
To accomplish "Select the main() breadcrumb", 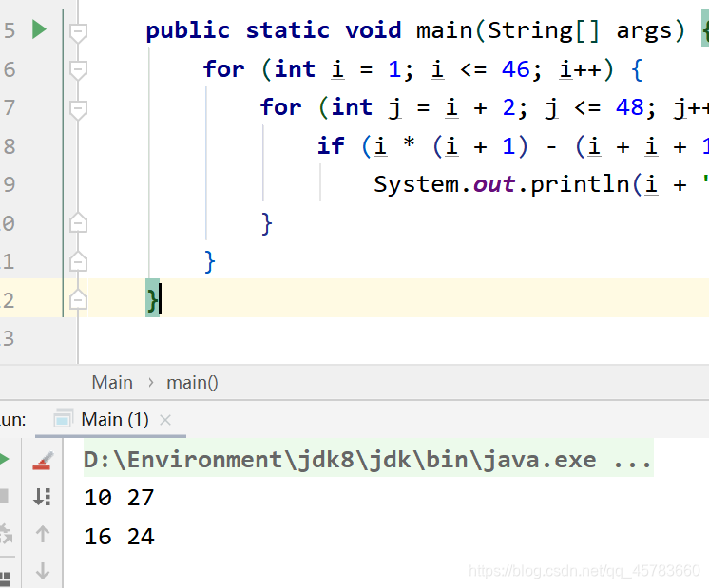I will pos(192,383).
